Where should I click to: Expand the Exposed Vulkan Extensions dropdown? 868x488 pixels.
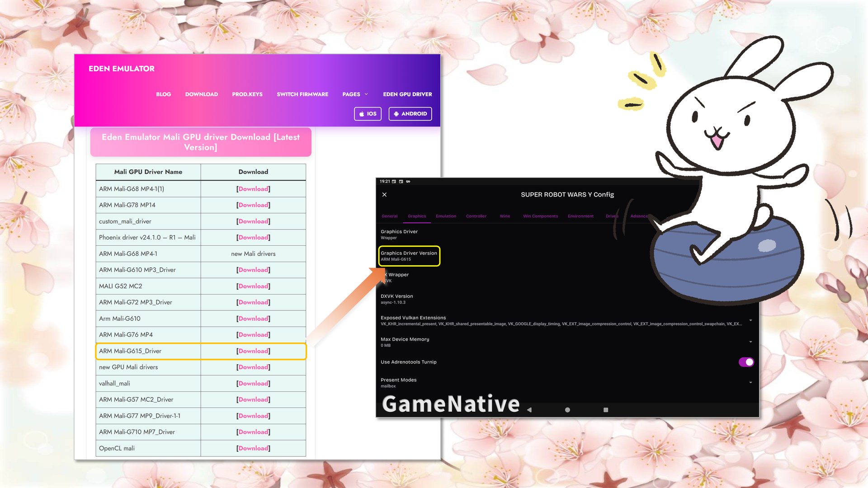pyautogui.click(x=750, y=320)
